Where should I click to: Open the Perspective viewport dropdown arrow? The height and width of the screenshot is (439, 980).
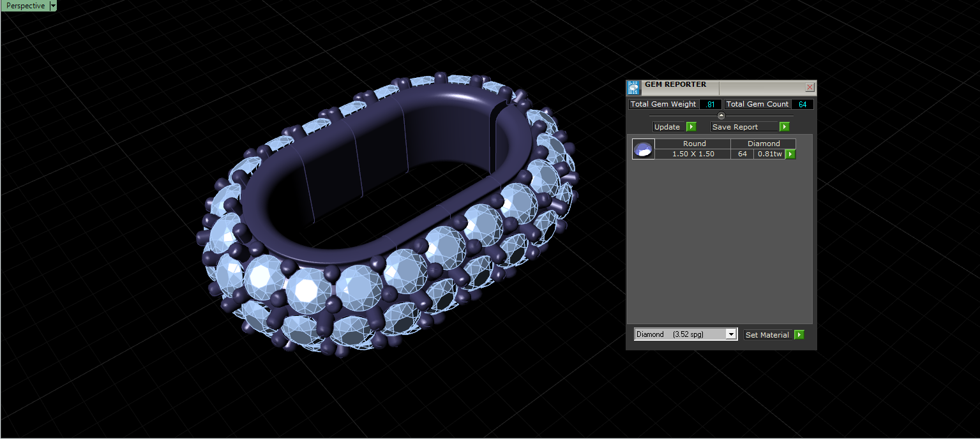[53, 6]
